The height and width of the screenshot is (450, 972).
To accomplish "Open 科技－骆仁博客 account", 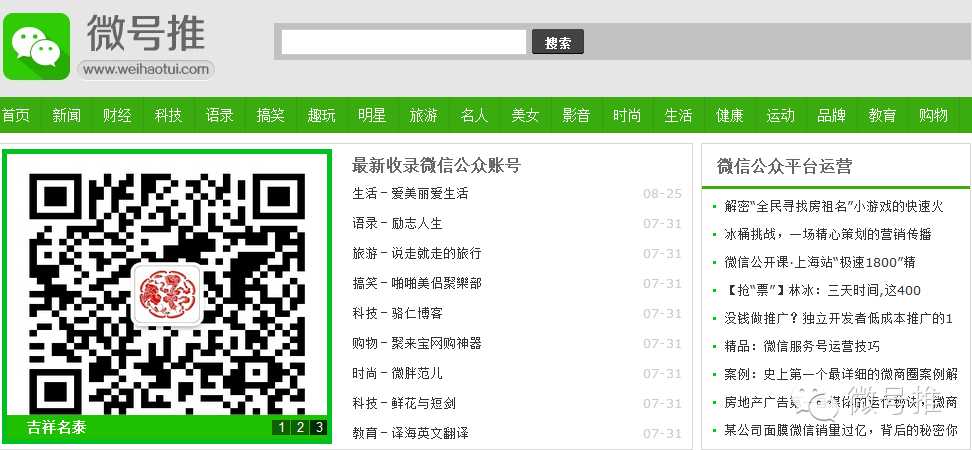I will (x=397, y=313).
